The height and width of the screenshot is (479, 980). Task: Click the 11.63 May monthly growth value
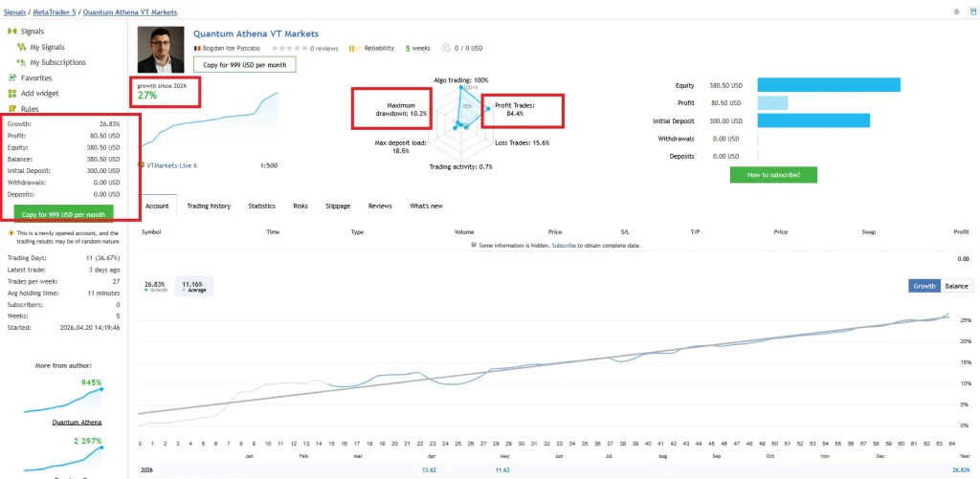click(501, 469)
